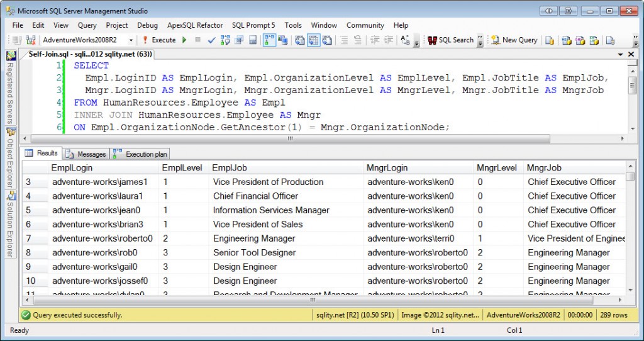Image resolution: width=644 pixels, height=341 pixels.
Task: Click the Execute button
Action: 159,40
